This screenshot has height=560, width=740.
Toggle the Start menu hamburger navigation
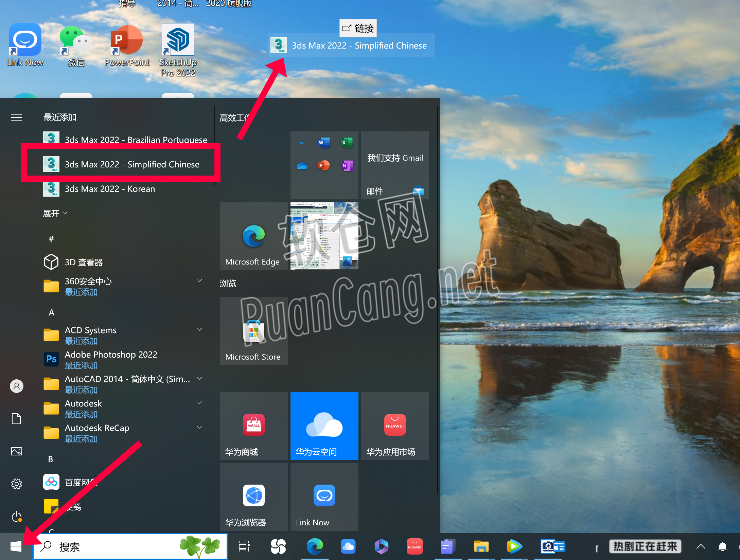[17, 118]
